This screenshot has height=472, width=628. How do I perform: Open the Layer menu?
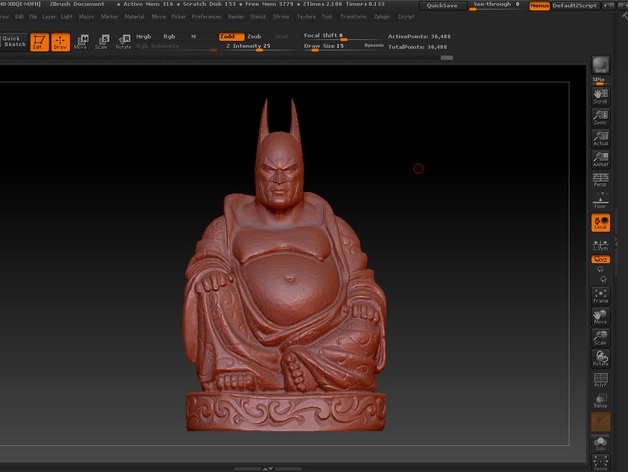coord(49,17)
